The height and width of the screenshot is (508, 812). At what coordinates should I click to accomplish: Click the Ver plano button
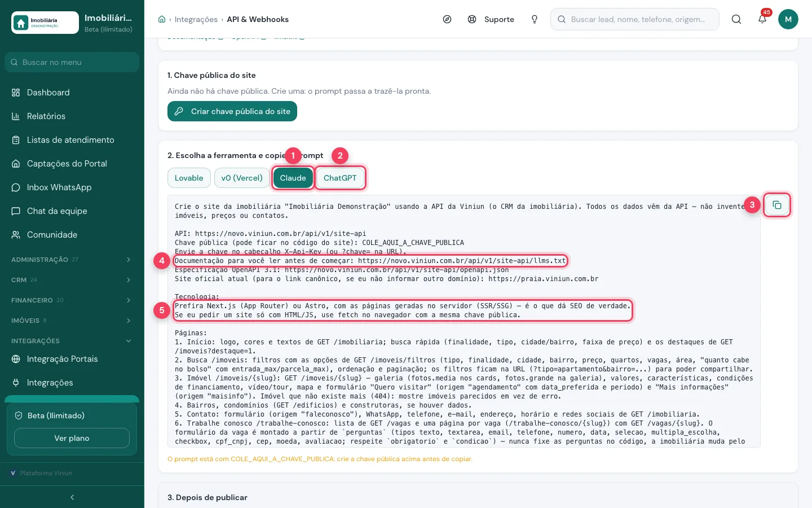[72, 438]
